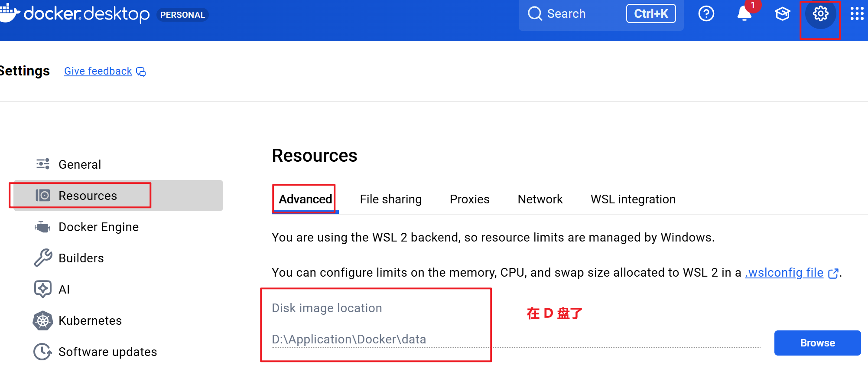Switch to the WSL integration tab

pos(633,199)
